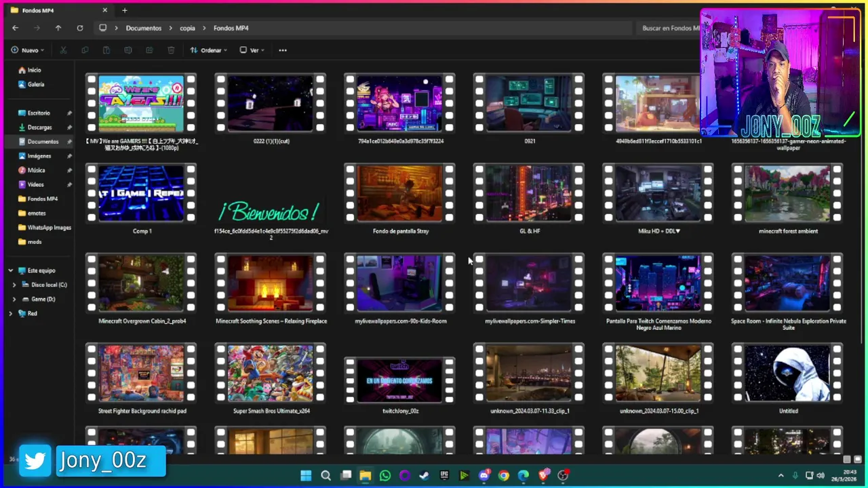The width and height of the screenshot is (868, 488).
Task: Open the WhatsApp Images sidebar folder
Action: coord(49,228)
